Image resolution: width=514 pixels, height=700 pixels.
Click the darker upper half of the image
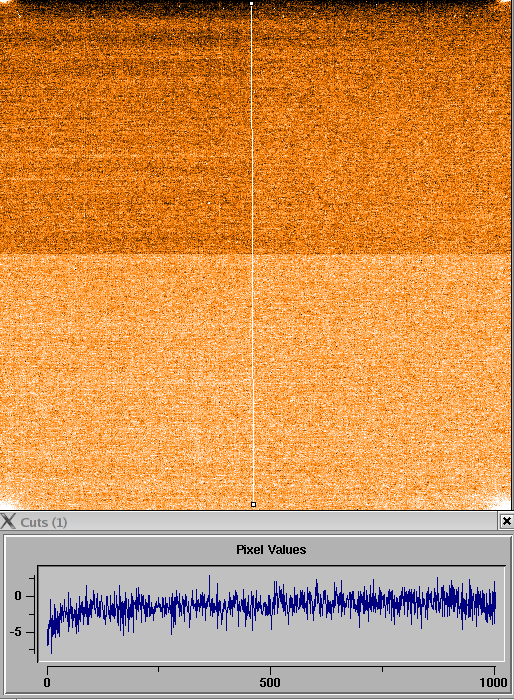pyautogui.click(x=125, y=134)
